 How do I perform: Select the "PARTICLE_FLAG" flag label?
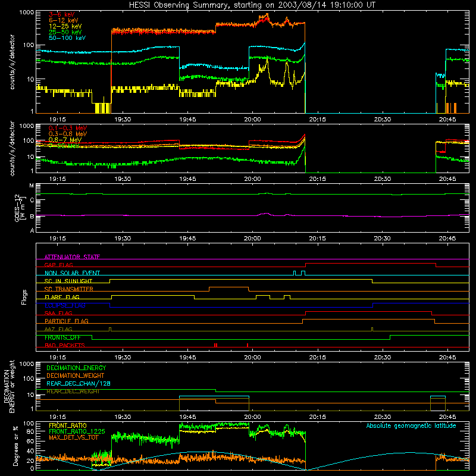point(67,321)
